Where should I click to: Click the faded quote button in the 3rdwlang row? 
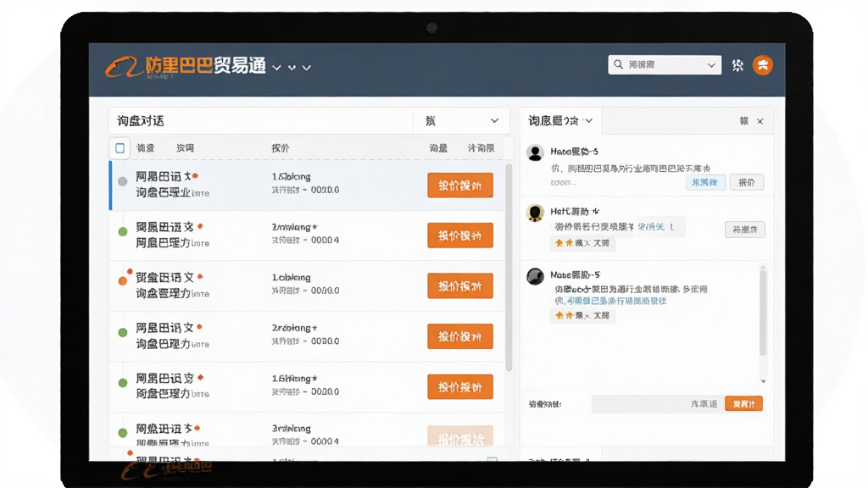coord(460,436)
